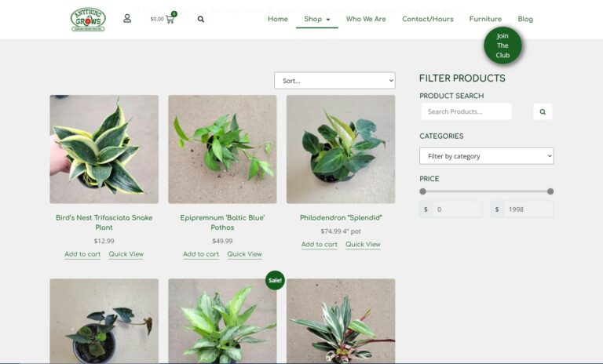Open Philodendron Splendid thumbnail image

pos(341,149)
